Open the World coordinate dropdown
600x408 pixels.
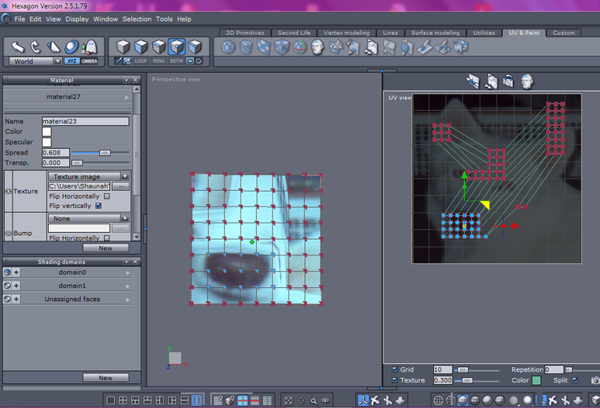pos(33,61)
